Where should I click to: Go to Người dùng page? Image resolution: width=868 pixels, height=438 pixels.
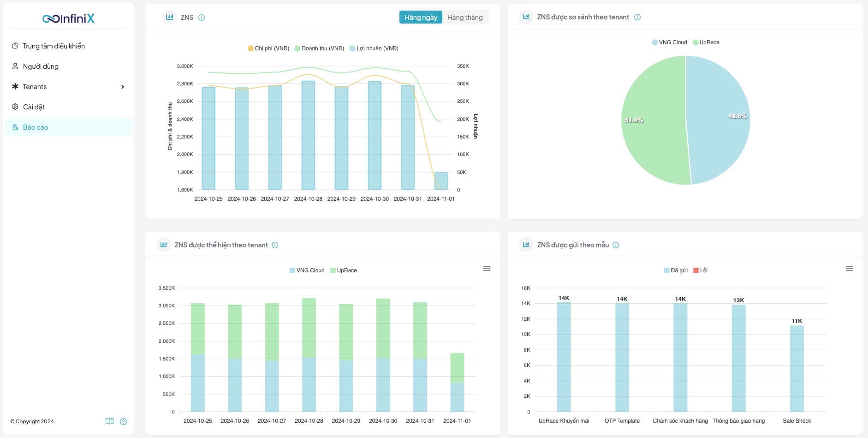[x=41, y=66]
